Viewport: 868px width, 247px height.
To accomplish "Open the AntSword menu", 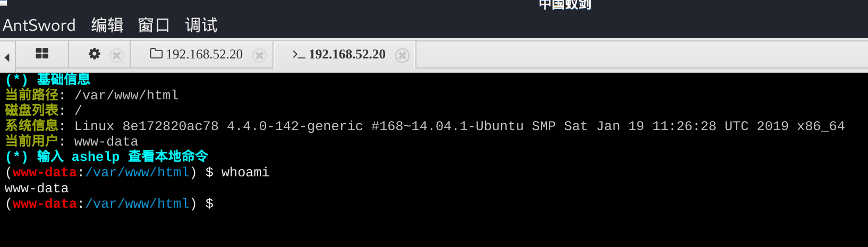I will point(39,25).
